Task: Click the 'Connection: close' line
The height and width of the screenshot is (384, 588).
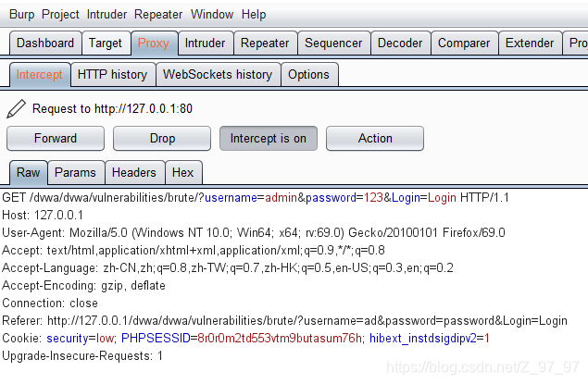Action: tap(50, 303)
